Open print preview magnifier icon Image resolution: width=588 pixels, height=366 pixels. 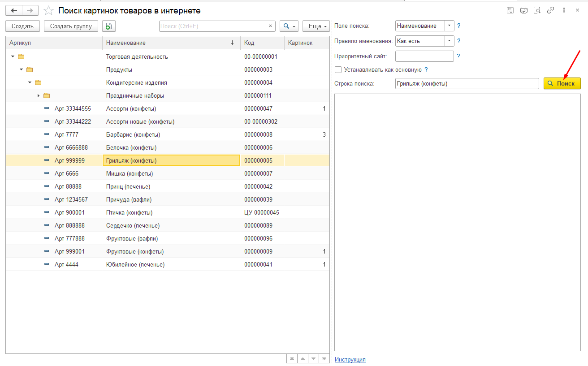(537, 10)
